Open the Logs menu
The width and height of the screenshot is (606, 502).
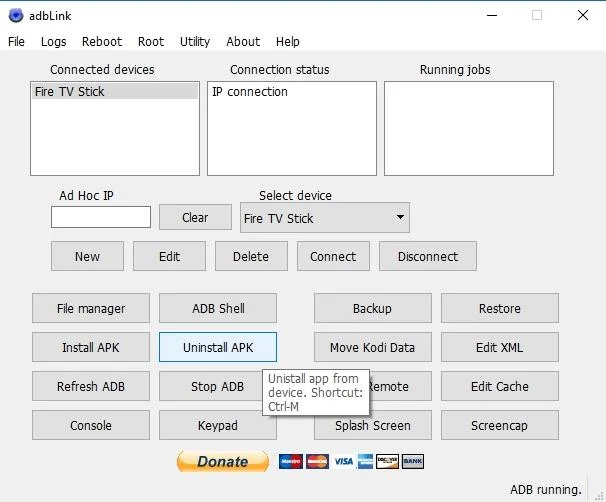pos(53,41)
